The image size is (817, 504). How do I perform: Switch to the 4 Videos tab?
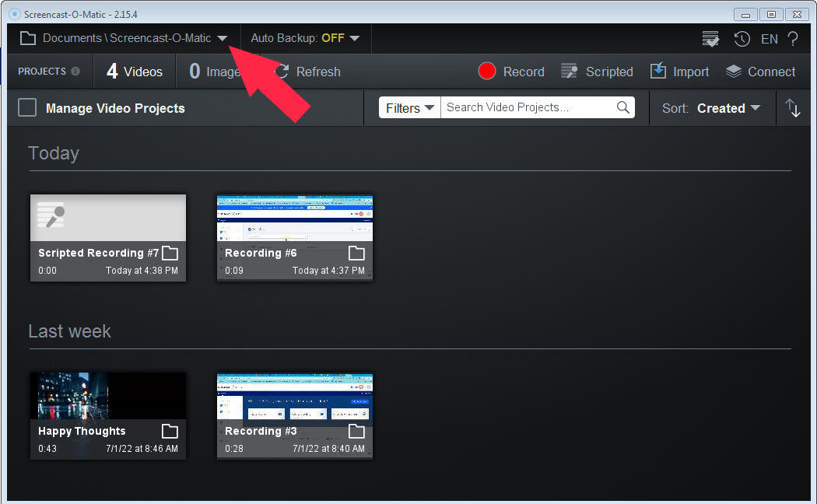(x=135, y=72)
